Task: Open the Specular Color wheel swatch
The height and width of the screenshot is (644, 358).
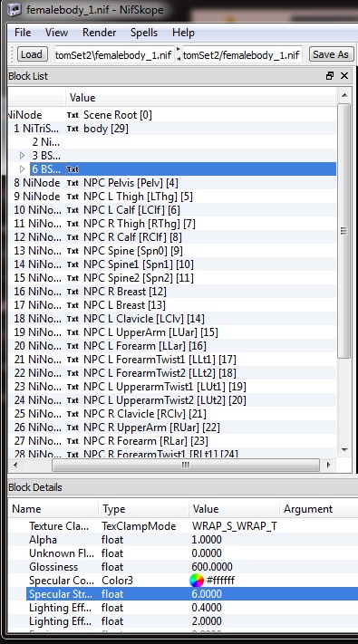Action: point(197,581)
